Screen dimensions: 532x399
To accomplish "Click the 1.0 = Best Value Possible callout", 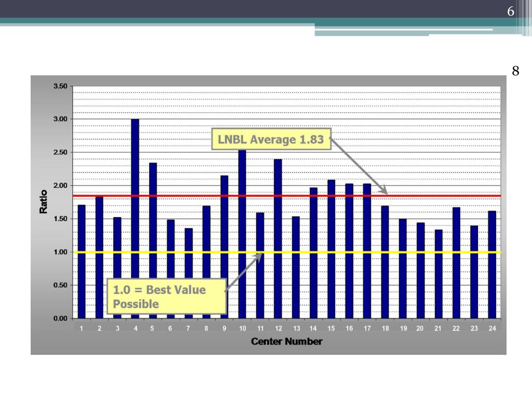I will point(167,297).
